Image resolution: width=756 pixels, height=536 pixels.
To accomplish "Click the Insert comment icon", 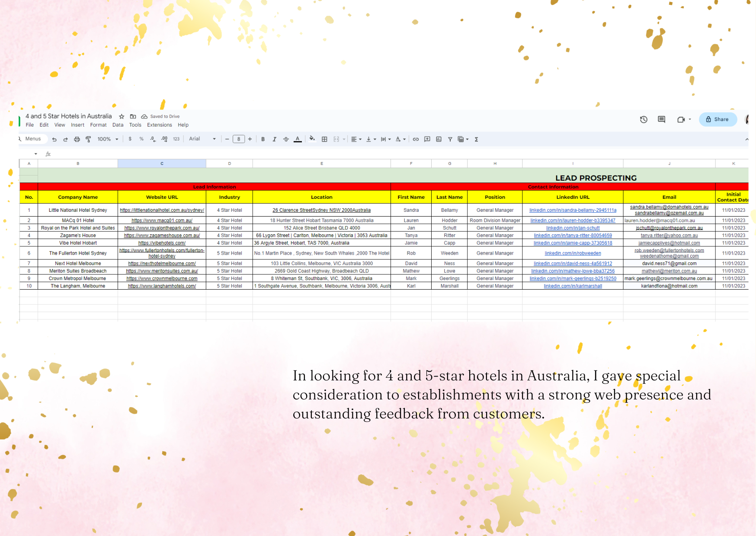I will click(427, 139).
